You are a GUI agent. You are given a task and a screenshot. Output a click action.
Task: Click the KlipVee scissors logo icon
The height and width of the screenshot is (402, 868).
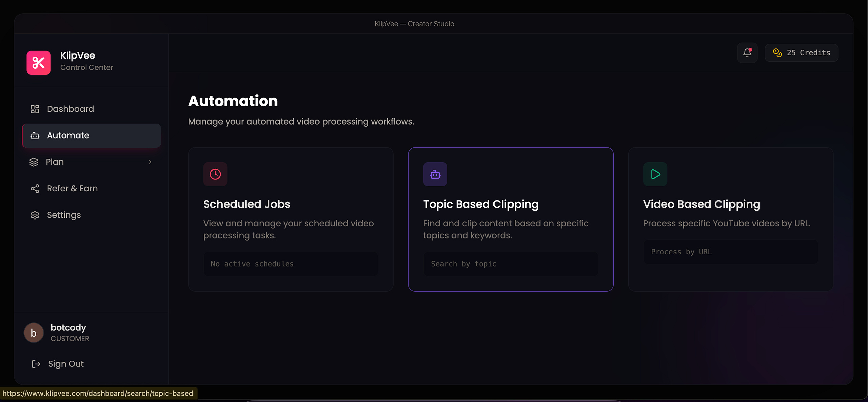click(x=39, y=63)
